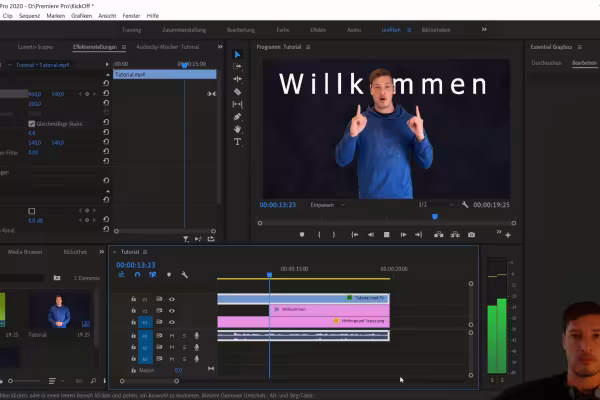Hide video track V1 with eye icon

pyautogui.click(x=172, y=322)
